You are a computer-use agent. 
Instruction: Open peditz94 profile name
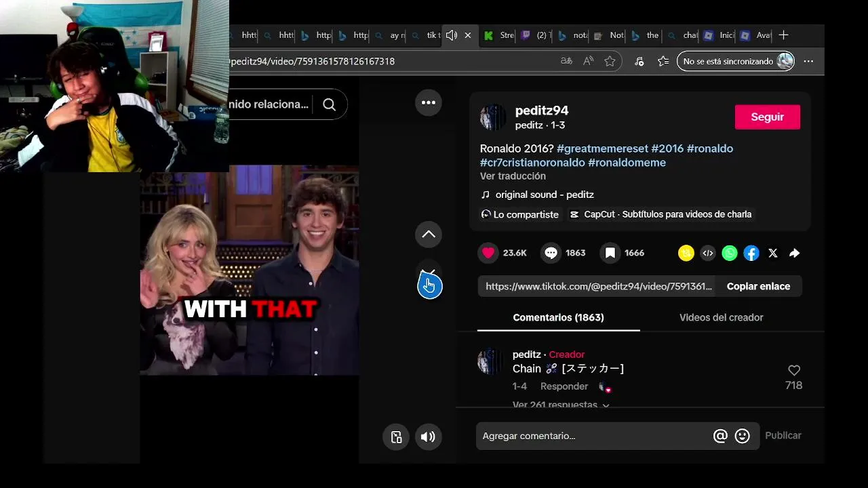click(x=542, y=110)
